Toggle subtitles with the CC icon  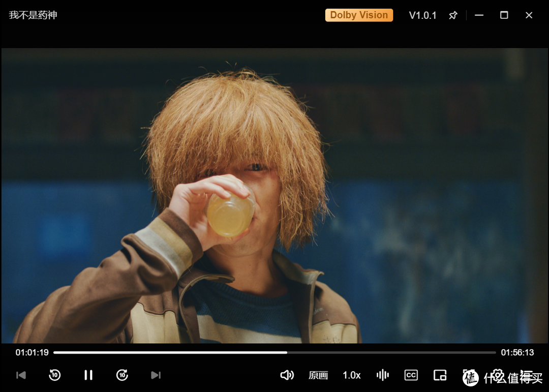coord(411,375)
